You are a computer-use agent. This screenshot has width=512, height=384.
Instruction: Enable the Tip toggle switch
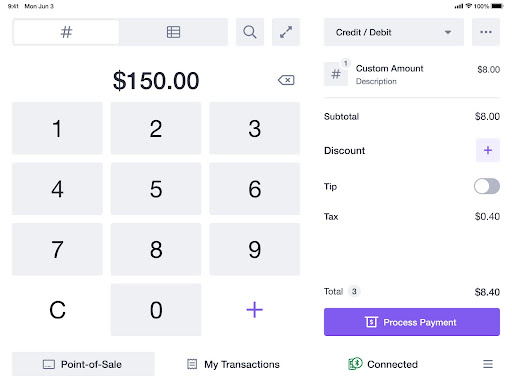click(487, 186)
